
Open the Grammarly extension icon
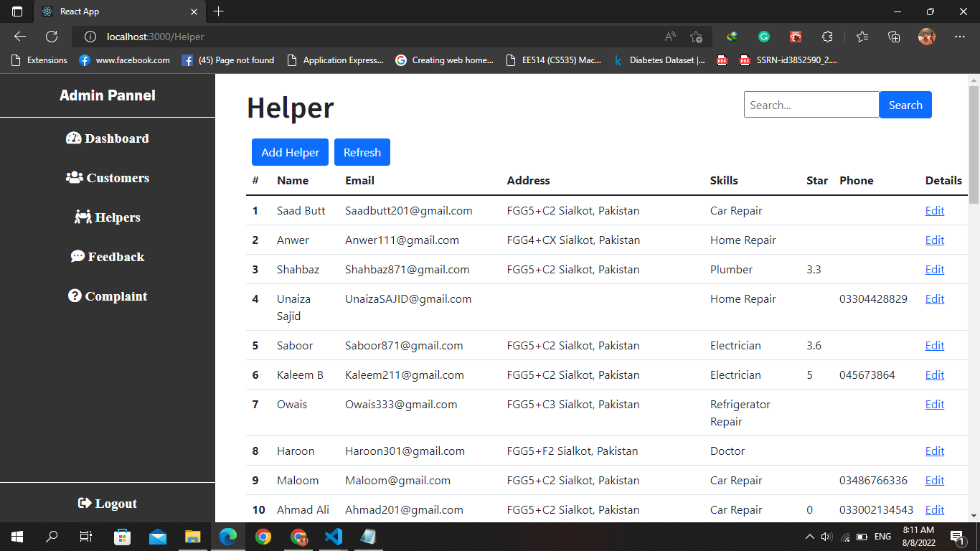tap(764, 37)
